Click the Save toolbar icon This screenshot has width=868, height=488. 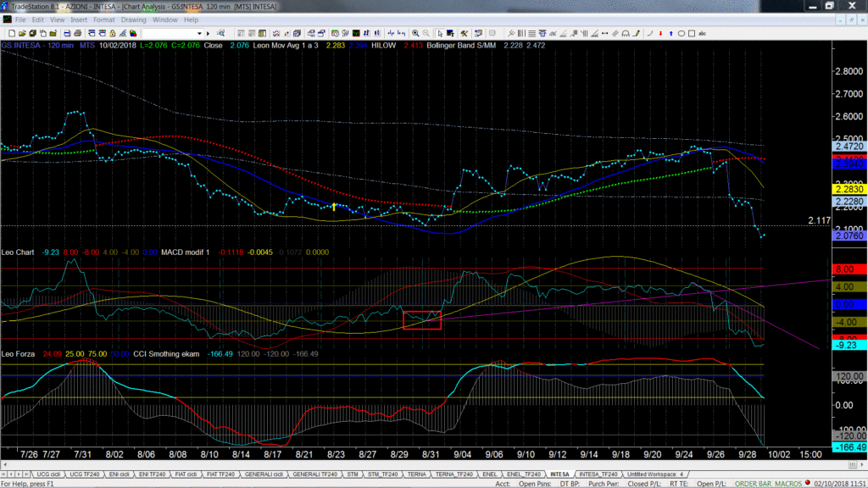(33, 34)
